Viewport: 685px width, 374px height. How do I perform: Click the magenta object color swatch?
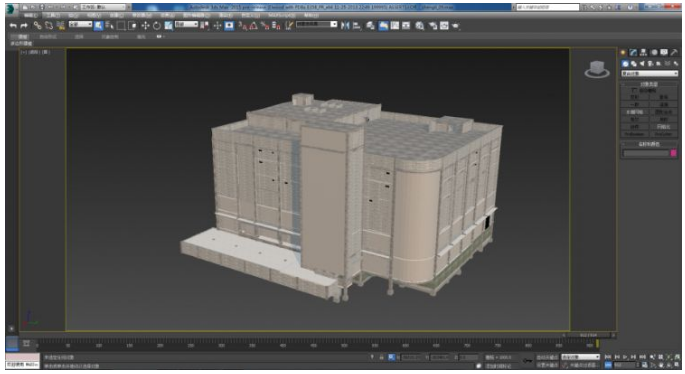[x=673, y=153]
